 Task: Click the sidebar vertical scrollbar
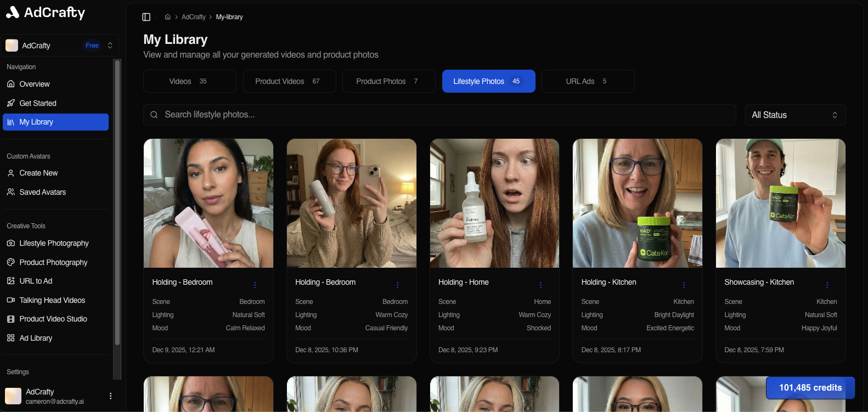pos(117,203)
